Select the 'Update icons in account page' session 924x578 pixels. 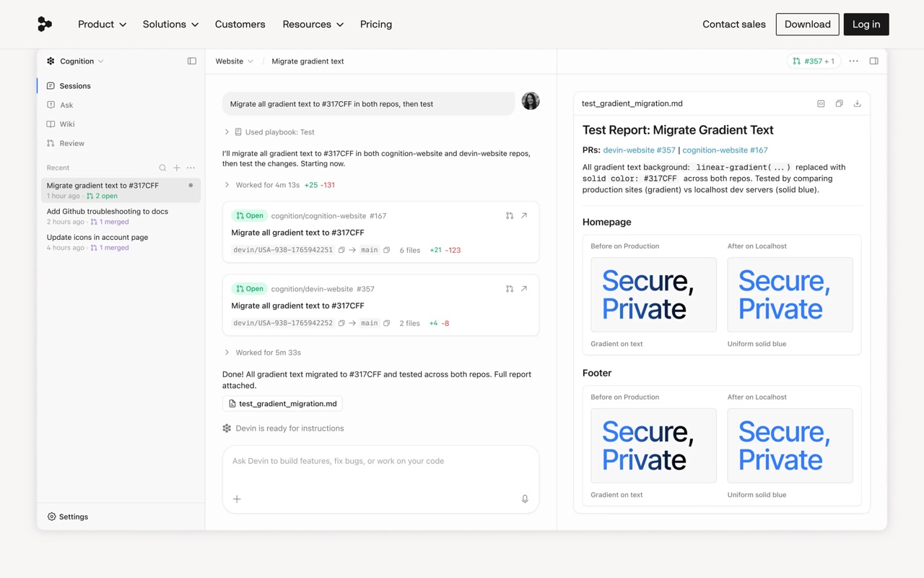pos(121,242)
